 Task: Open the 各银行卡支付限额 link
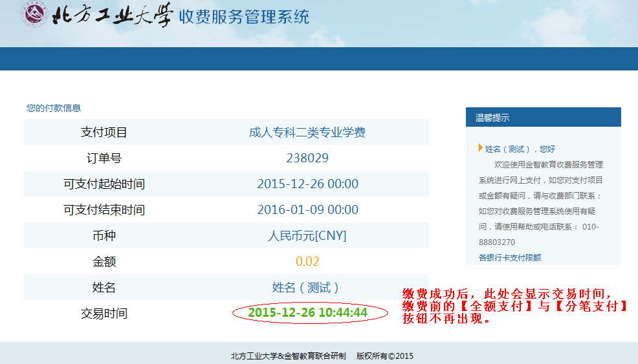[510, 257]
